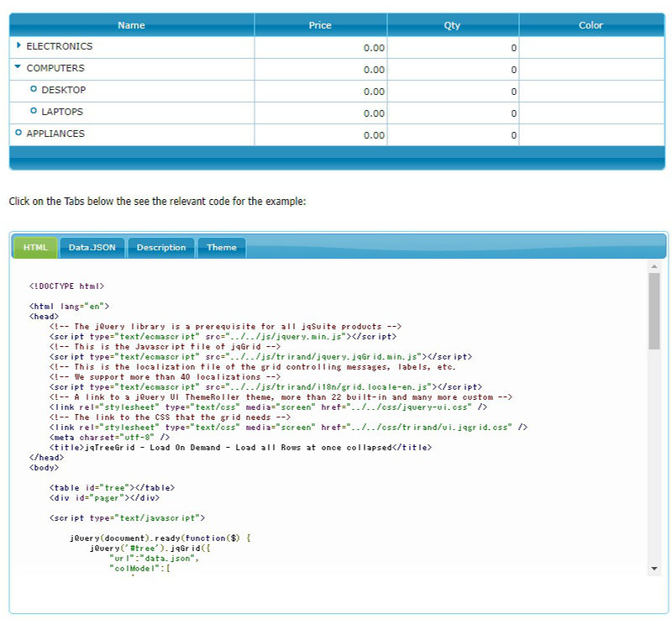Click the "Click on the Tabs below" instruction text
This screenshot has height=630, width=672.
point(158,202)
